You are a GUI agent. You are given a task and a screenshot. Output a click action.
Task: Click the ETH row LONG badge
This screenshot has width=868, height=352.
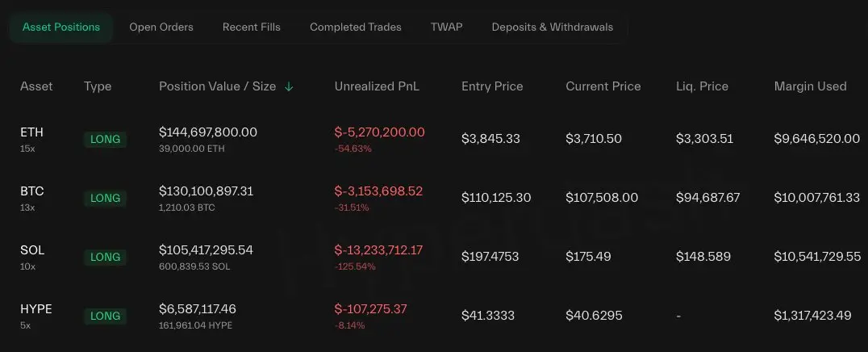coord(105,139)
